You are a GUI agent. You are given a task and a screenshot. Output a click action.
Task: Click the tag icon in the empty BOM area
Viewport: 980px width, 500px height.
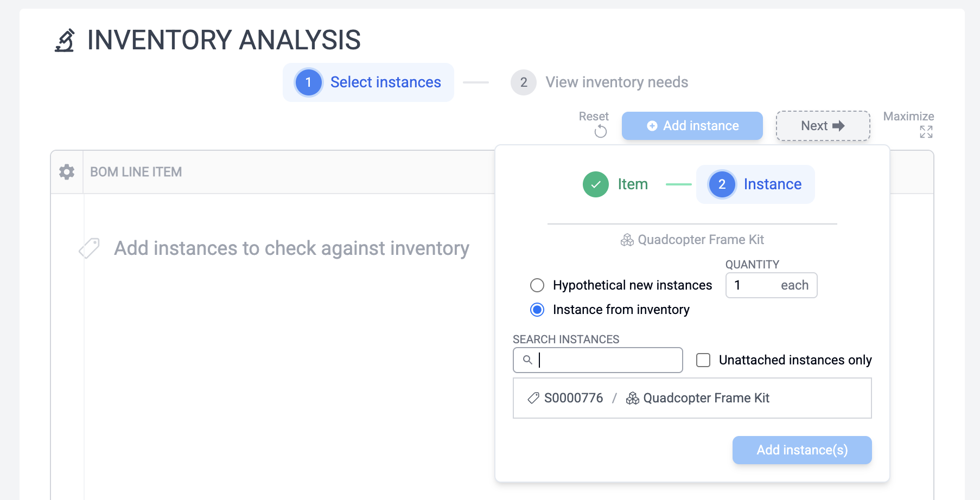88,248
